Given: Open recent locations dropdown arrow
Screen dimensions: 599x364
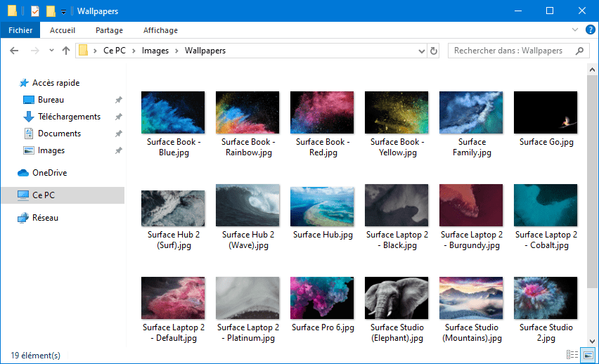Looking at the screenshot, I should coord(51,51).
